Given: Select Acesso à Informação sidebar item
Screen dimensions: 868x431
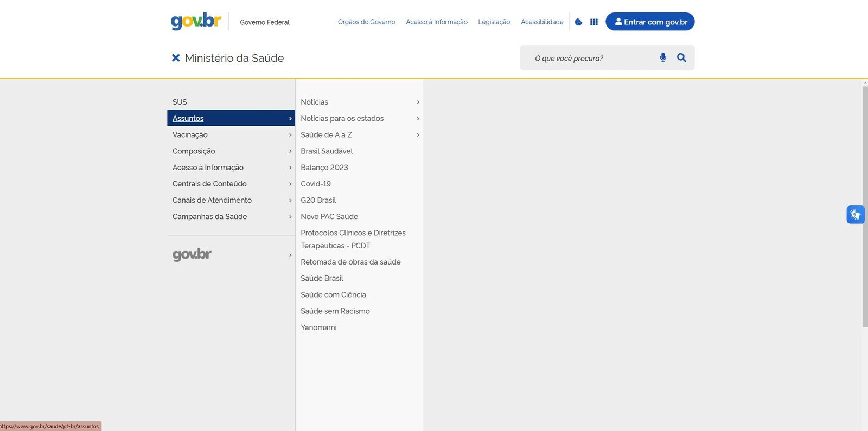Looking at the screenshot, I should tap(231, 168).
